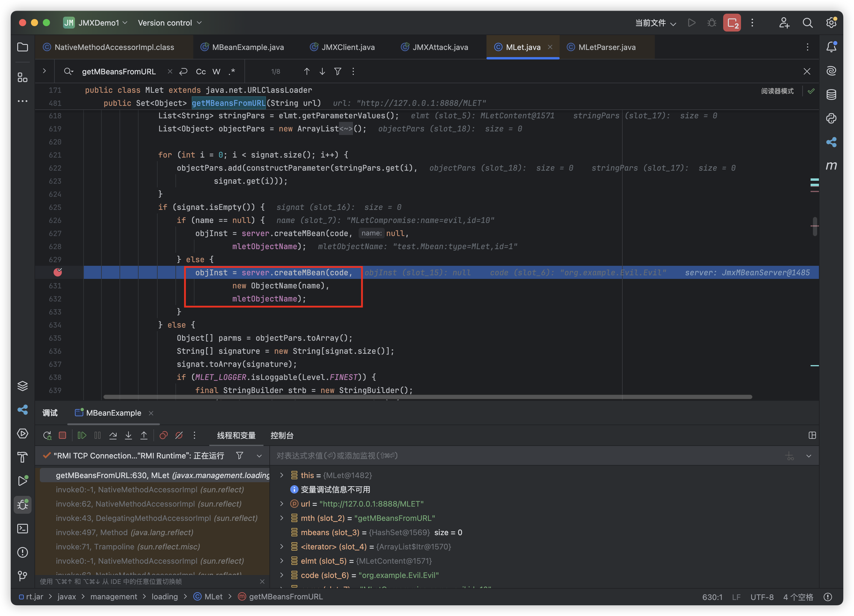Resume program execution
The height and width of the screenshot is (616, 854).
(x=82, y=435)
